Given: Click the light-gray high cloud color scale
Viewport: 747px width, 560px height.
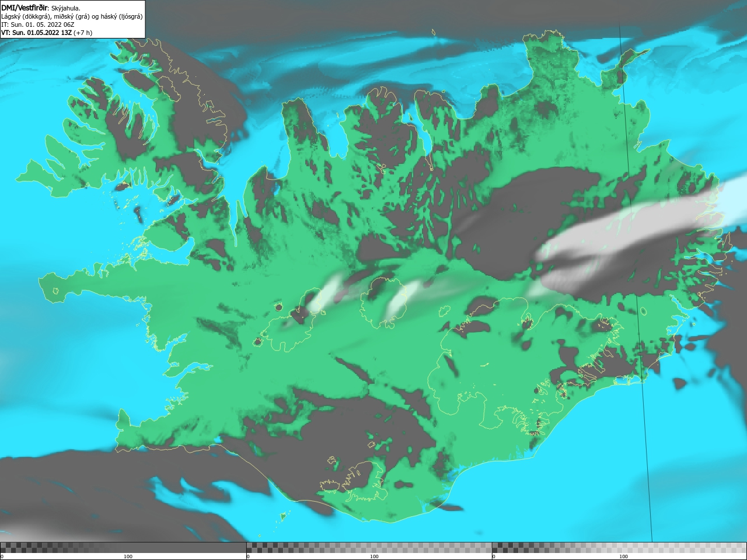Looking at the screenshot, I should coord(619,547).
